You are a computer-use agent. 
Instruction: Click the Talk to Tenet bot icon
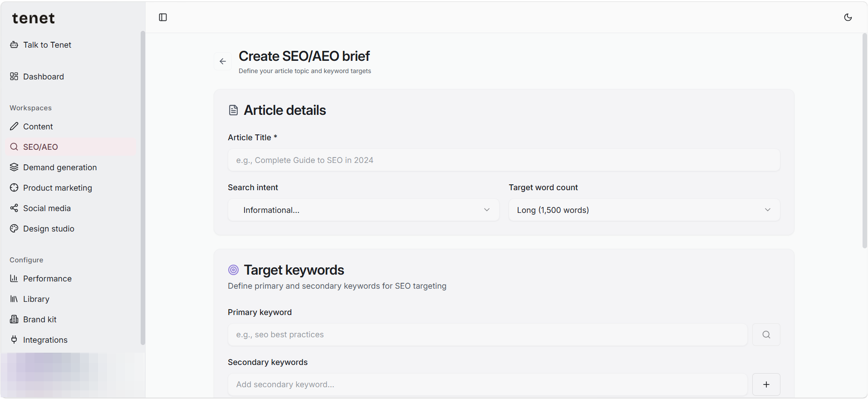pyautogui.click(x=14, y=44)
